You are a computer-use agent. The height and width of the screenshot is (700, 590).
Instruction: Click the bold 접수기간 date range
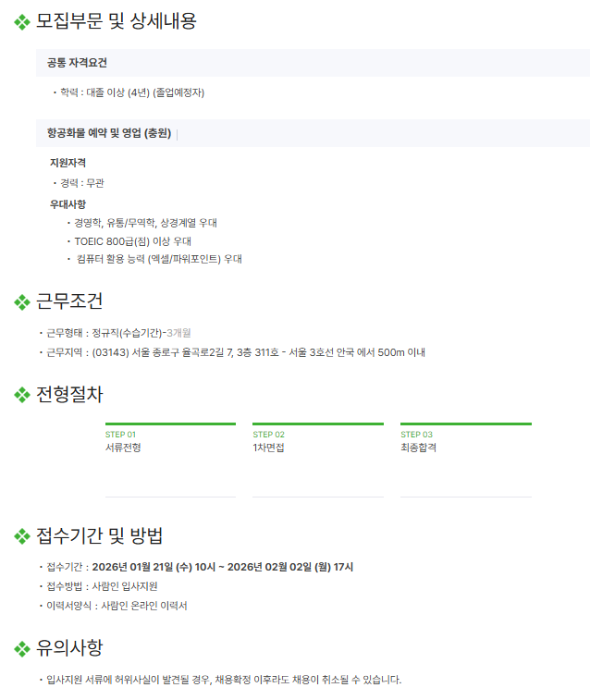[x=222, y=566]
